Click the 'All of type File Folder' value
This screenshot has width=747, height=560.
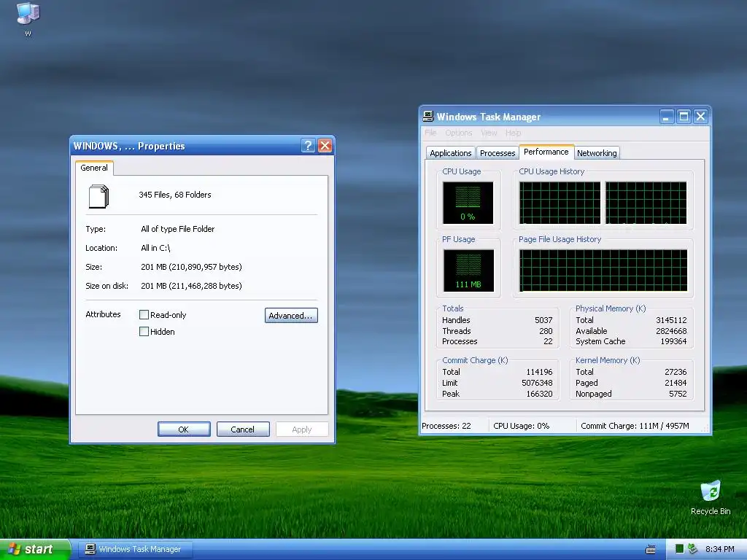coord(178,229)
